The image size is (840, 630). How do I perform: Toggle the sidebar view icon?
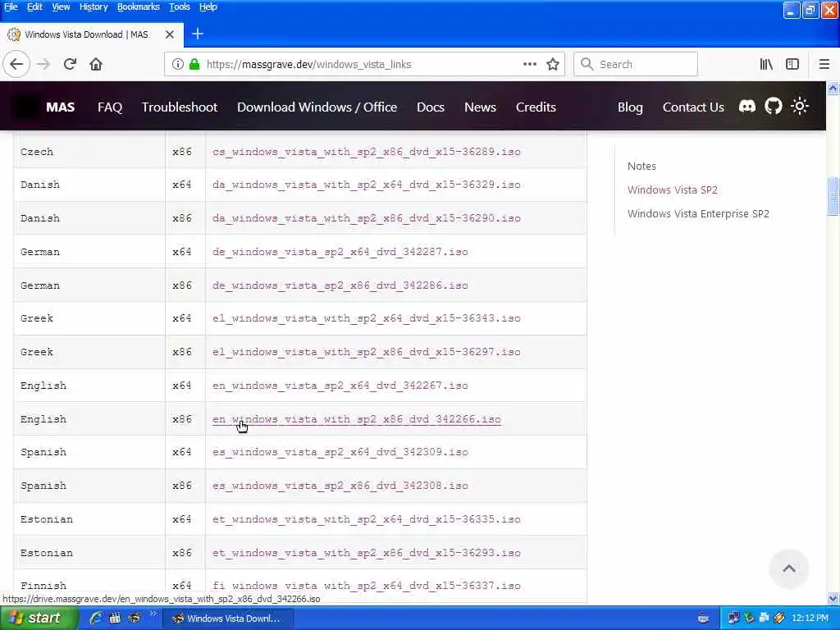[792, 64]
